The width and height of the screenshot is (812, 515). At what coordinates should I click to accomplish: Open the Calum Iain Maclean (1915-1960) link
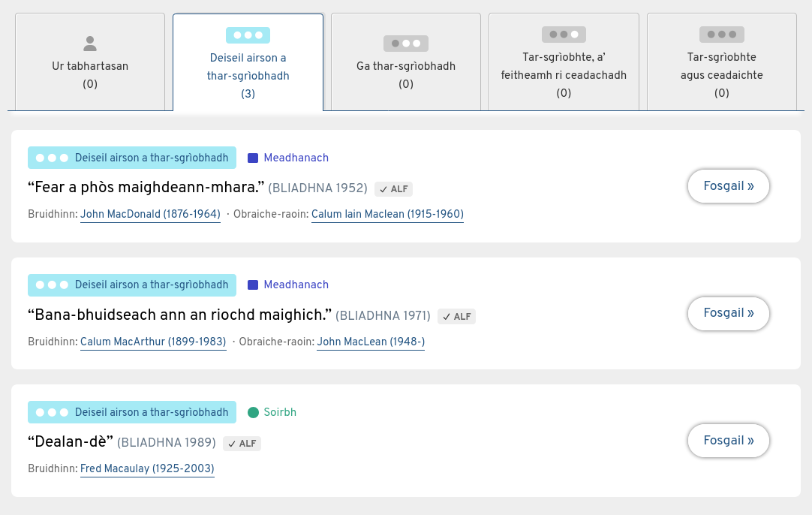(x=387, y=215)
